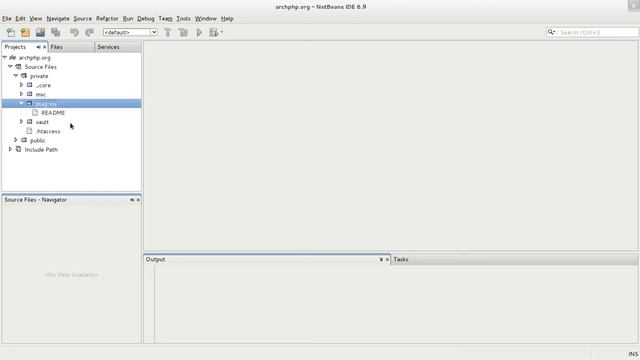640x360 pixels.
Task: Open the Run menu
Action: coord(128,18)
